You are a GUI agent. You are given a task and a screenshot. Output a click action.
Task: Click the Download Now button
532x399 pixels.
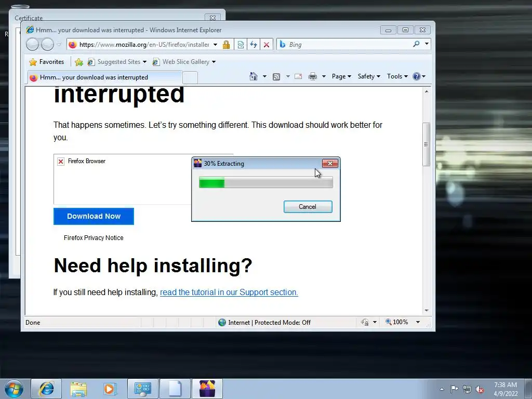click(x=94, y=217)
